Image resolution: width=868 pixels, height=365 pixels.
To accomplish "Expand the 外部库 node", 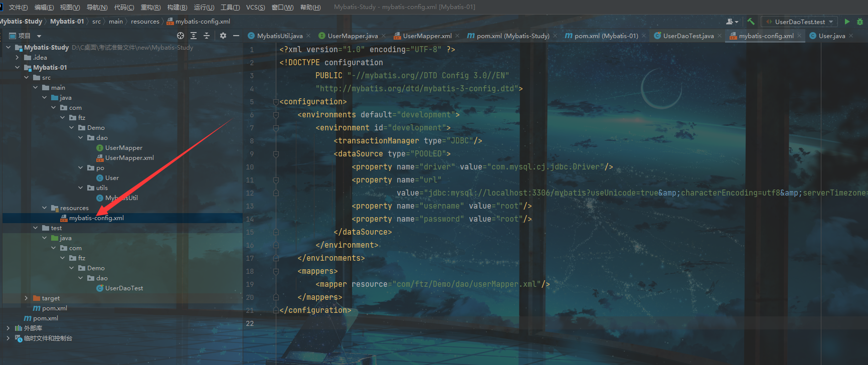I will tap(8, 328).
